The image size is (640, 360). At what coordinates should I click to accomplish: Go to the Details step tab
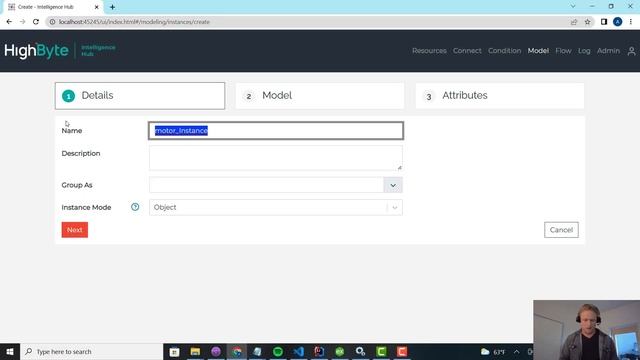pyautogui.click(x=140, y=96)
